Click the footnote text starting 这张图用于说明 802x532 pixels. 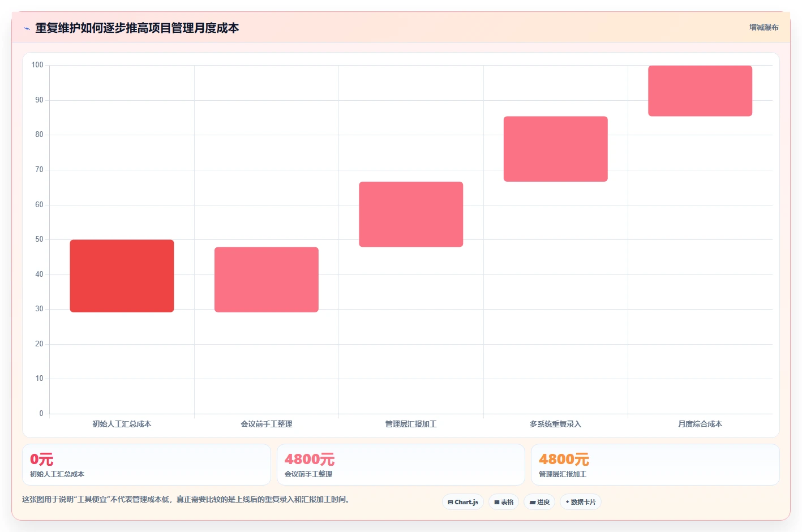[186, 499]
